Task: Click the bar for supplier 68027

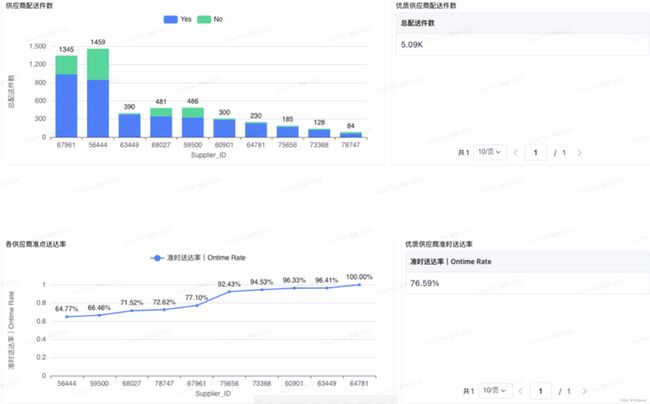Action: click(x=161, y=123)
